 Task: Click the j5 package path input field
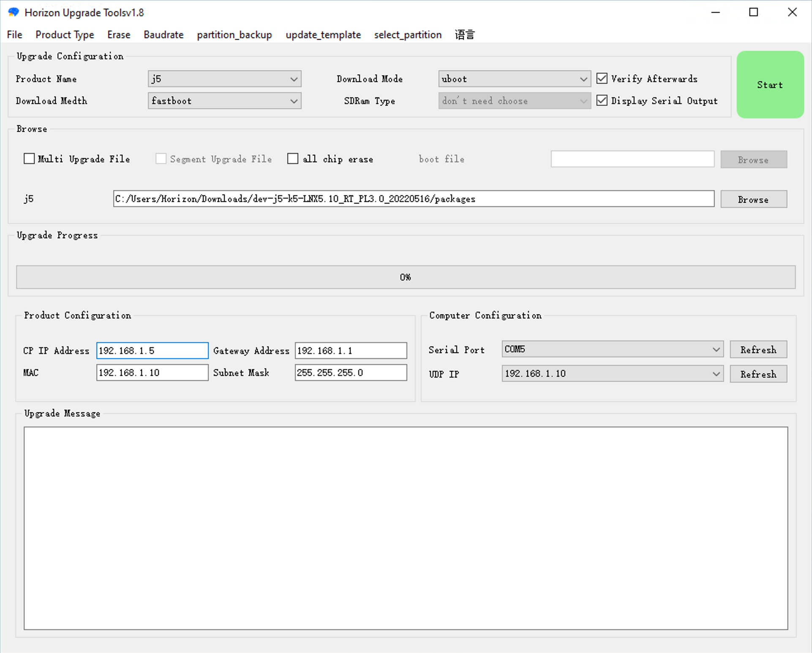pos(414,199)
